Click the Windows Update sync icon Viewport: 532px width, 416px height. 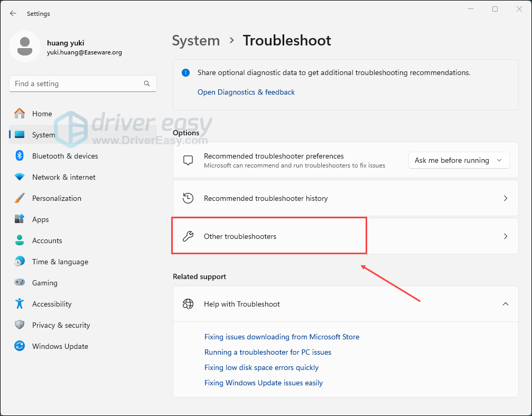point(20,346)
